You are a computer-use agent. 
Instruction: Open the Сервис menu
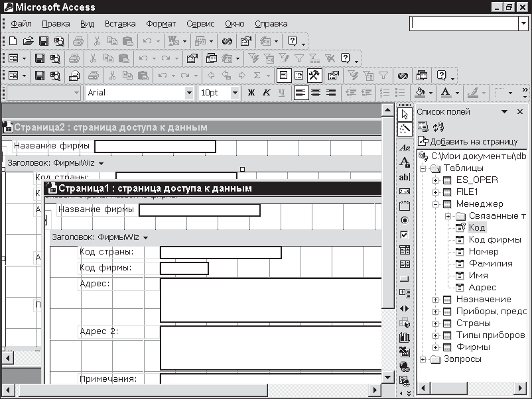pos(200,24)
